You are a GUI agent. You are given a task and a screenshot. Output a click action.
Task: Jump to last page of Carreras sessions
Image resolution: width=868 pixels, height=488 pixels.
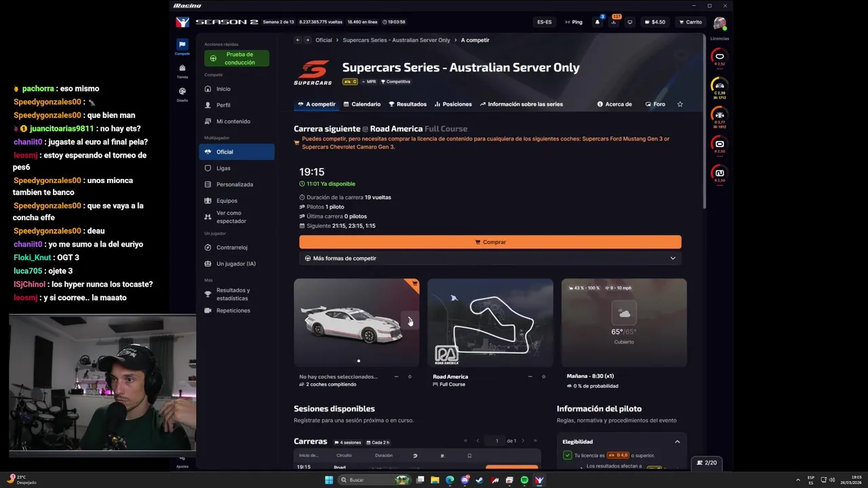[535, 441]
